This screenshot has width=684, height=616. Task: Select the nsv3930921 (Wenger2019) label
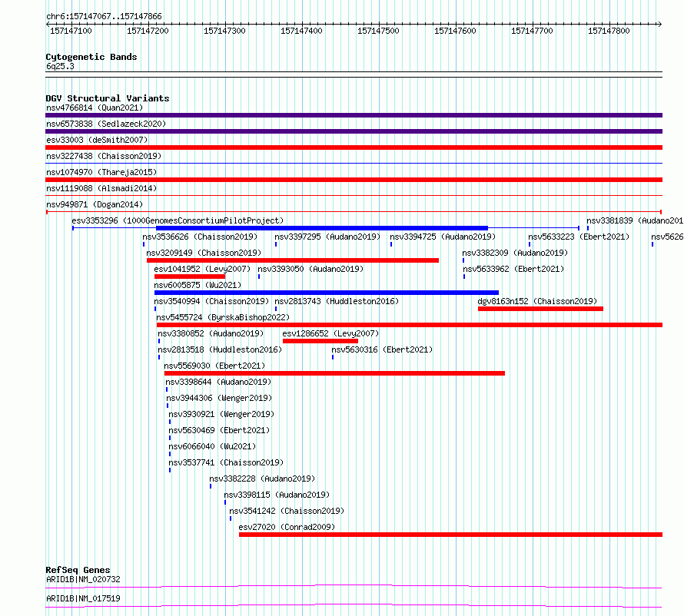221,414
